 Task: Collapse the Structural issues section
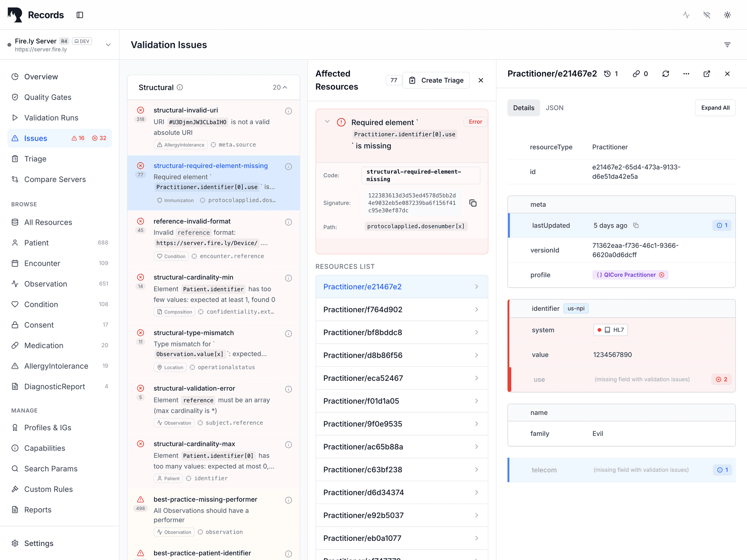[x=285, y=87]
